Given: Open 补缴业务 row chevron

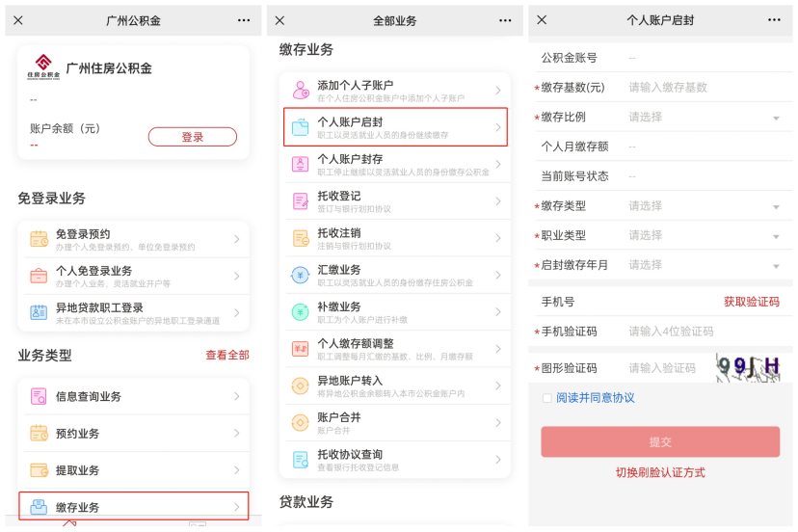Looking at the screenshot, I should [x=498, y=311].
